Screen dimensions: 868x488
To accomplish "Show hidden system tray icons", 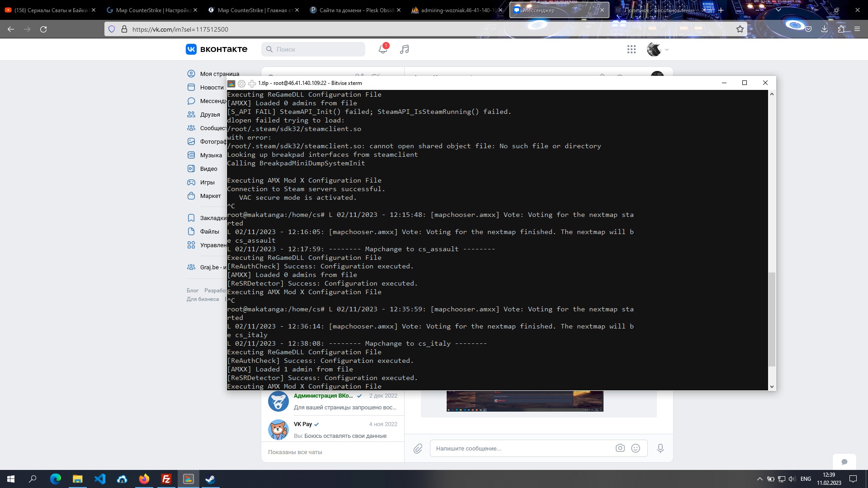I will [x=759, y=479].
